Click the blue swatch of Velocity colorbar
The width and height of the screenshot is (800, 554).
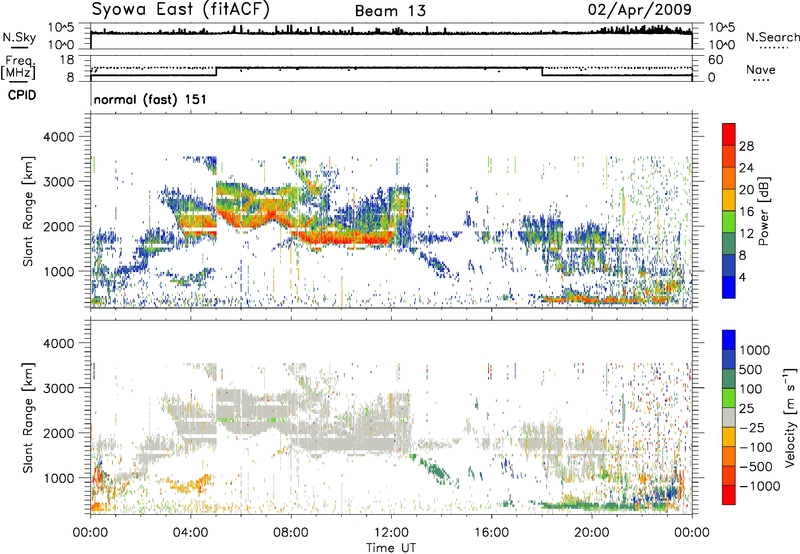[729, 339]
